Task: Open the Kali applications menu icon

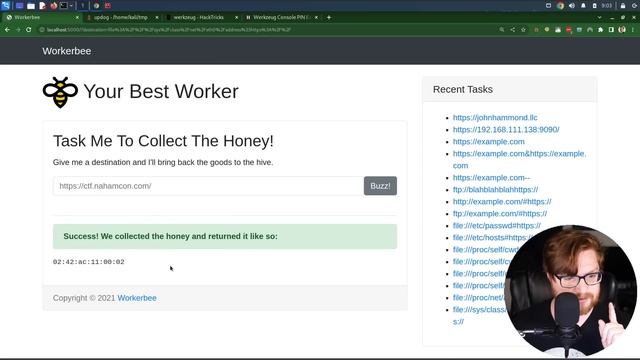Action: (x=5, y=5)
